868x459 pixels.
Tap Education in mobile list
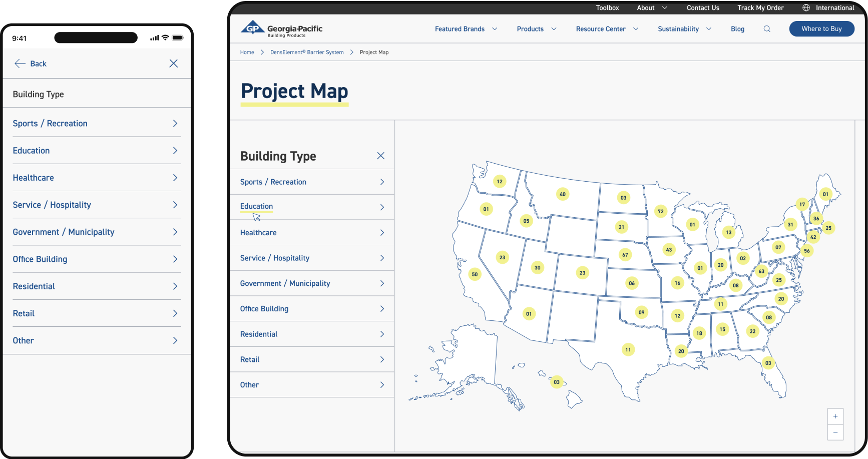(x=97, y=151)
